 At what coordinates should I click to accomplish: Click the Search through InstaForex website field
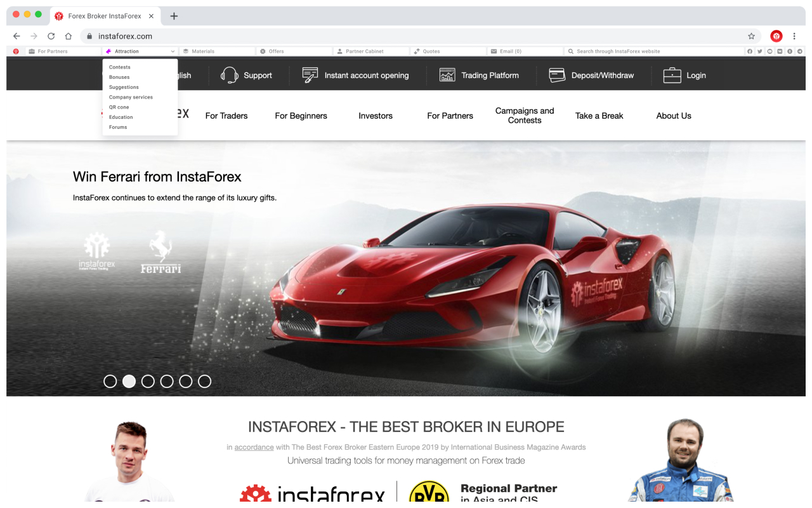click(655, 51)
